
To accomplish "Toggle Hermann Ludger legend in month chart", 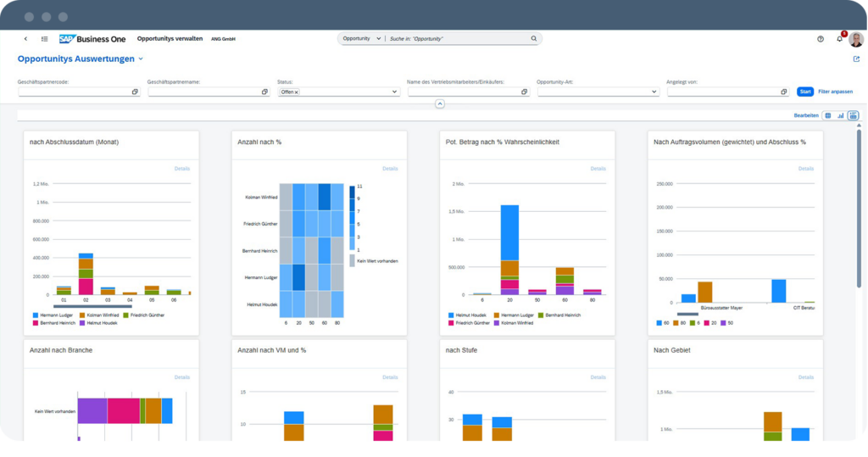I will pyautogui.click(x=53, y=315).
